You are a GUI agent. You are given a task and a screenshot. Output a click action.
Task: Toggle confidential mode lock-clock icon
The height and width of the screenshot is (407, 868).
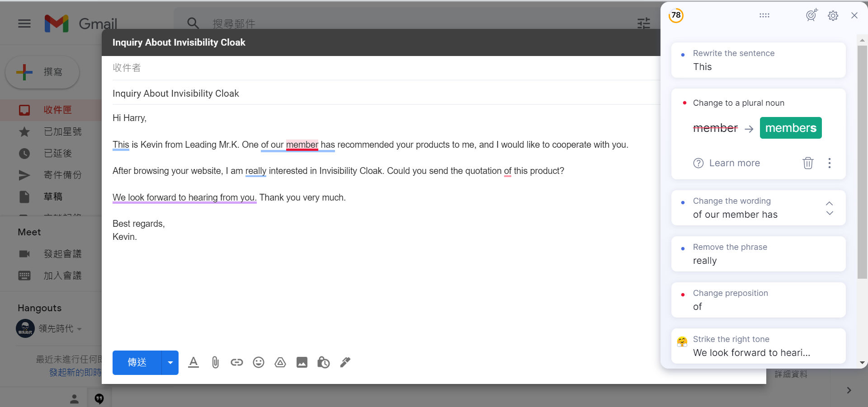(x=324, y=362)
